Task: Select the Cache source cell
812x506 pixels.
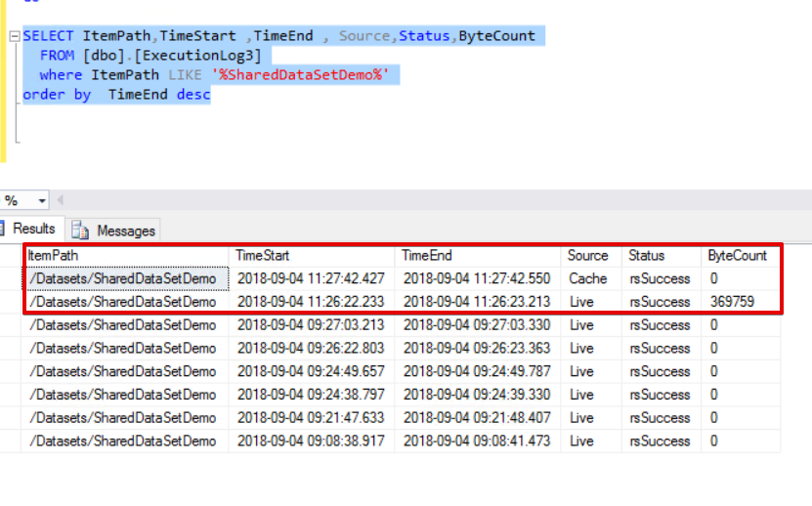Action: point(591,278)
